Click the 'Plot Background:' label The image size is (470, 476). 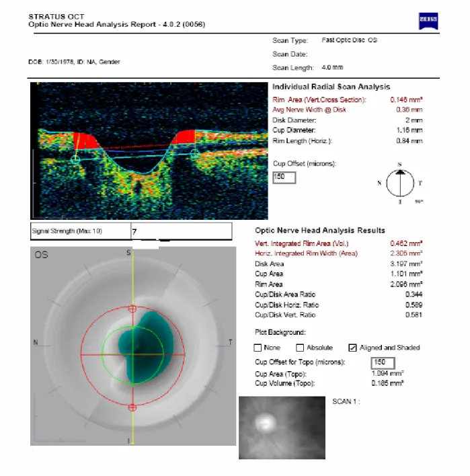[x=280, y=332]
